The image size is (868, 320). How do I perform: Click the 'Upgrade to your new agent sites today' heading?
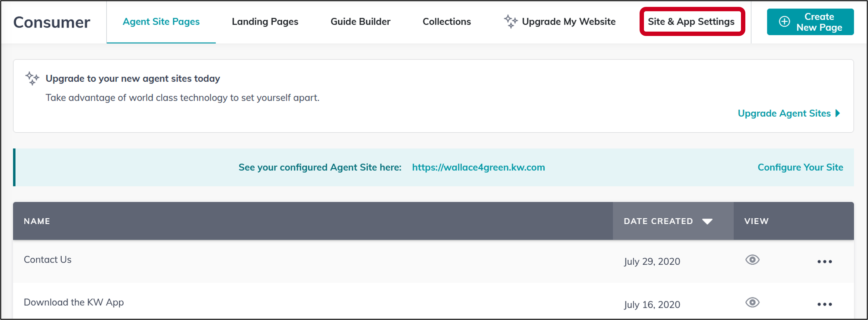click(133, 78)
